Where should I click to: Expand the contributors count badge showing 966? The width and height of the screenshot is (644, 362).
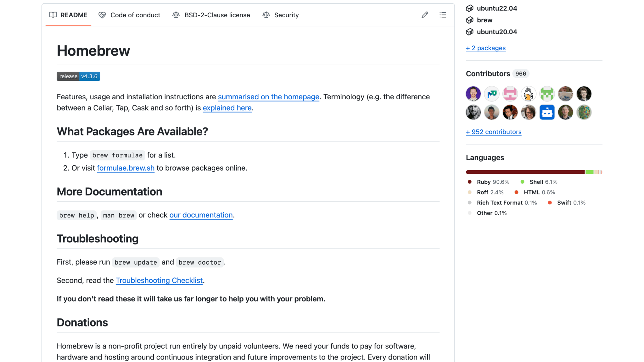[x=520, y=74]
